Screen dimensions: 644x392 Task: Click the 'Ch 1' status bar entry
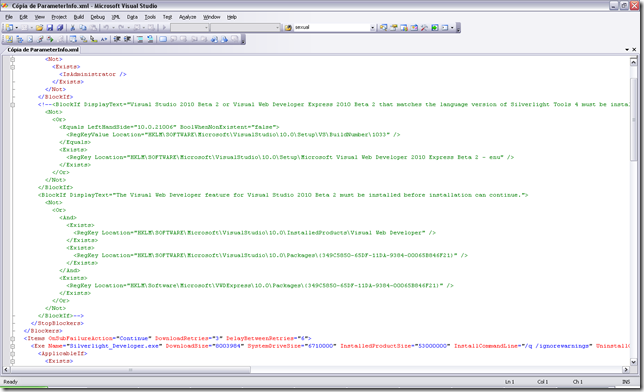pos(577,382)
